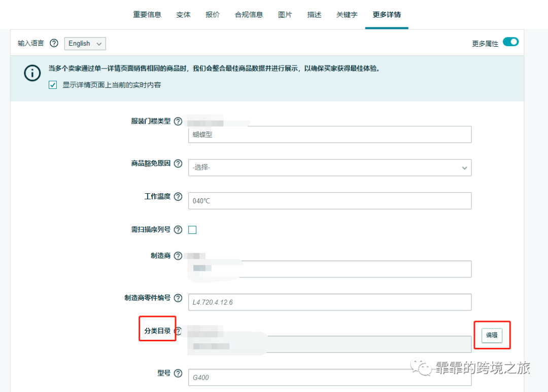
Task: Open help for 服装门襟类型 field
Action: (x=178, y=121)
